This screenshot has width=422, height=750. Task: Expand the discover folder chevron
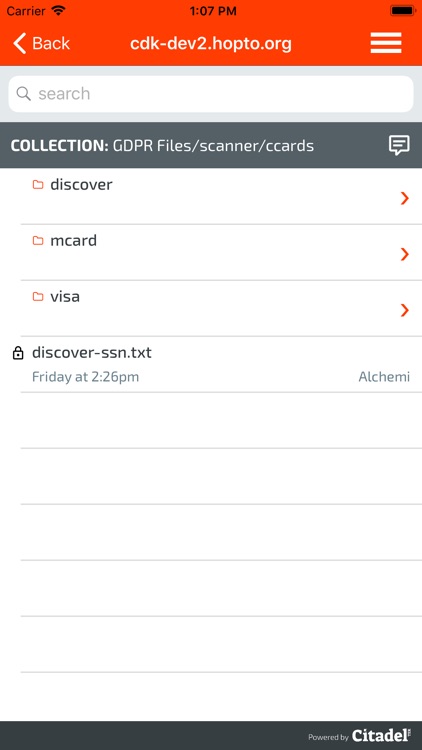(x=405, y=198)
